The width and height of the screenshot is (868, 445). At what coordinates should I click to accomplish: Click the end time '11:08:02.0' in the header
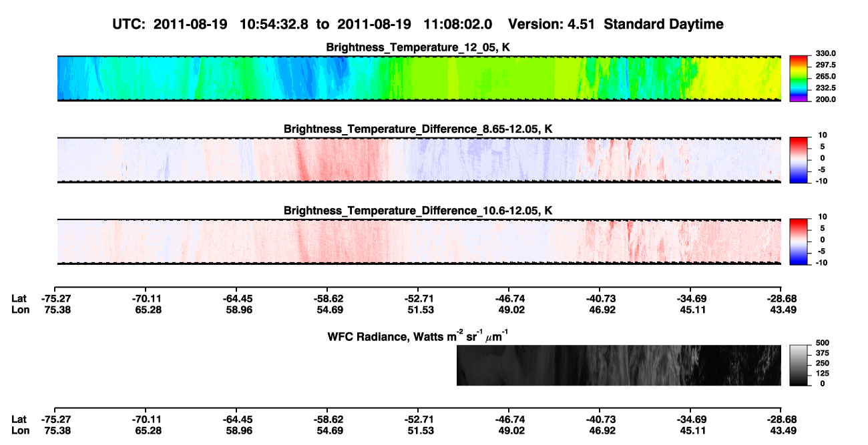459,24
